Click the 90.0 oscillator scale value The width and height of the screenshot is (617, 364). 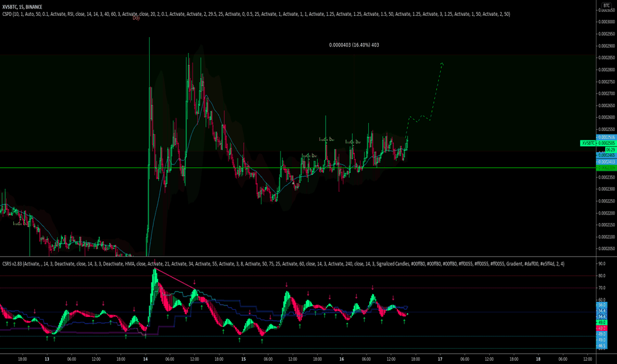coord(602,263)
